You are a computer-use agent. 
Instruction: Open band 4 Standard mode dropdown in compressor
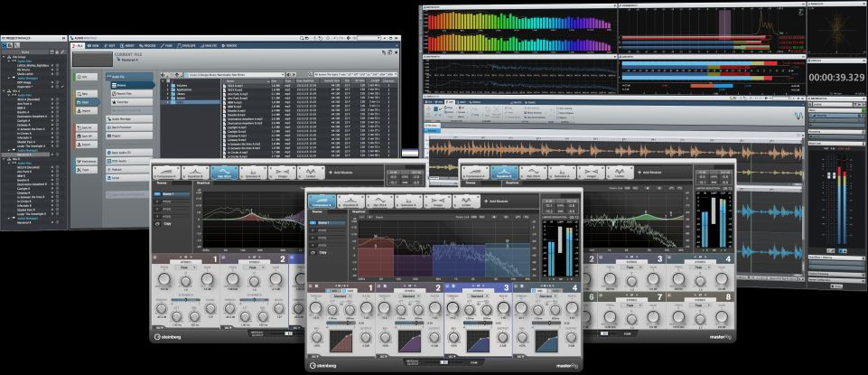tap(546, 295)
